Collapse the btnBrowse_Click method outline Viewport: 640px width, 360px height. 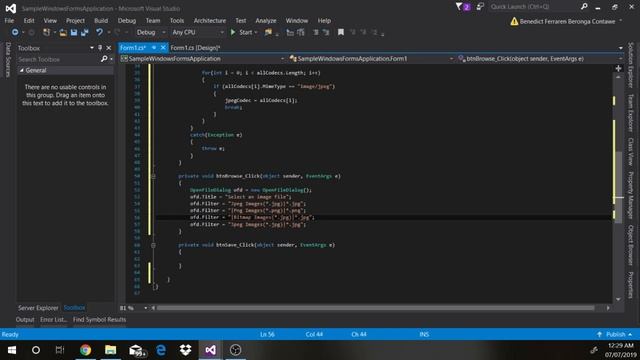tap(153, 176)
